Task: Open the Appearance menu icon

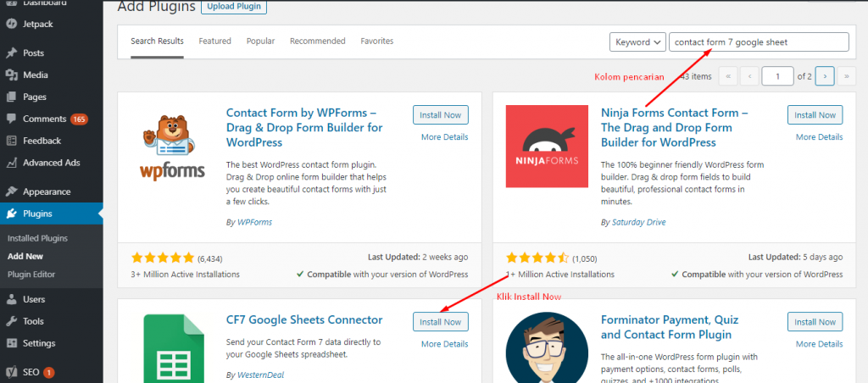Action: click(x=11, y=191)
